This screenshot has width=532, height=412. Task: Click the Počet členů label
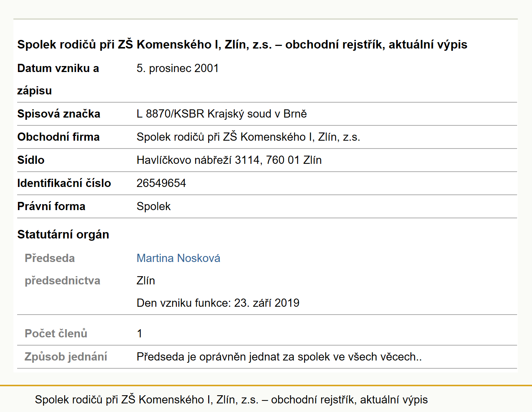pos(56,334)
